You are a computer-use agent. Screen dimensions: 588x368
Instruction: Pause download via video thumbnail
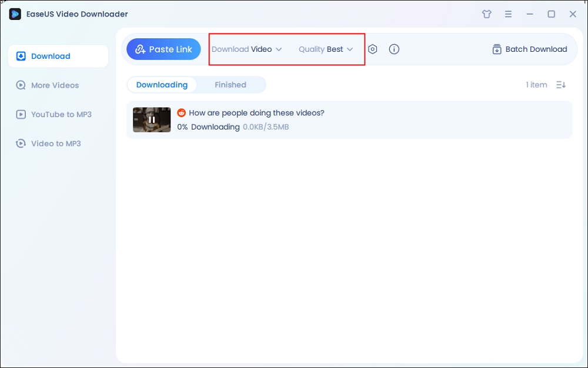[x=152, y=120]
